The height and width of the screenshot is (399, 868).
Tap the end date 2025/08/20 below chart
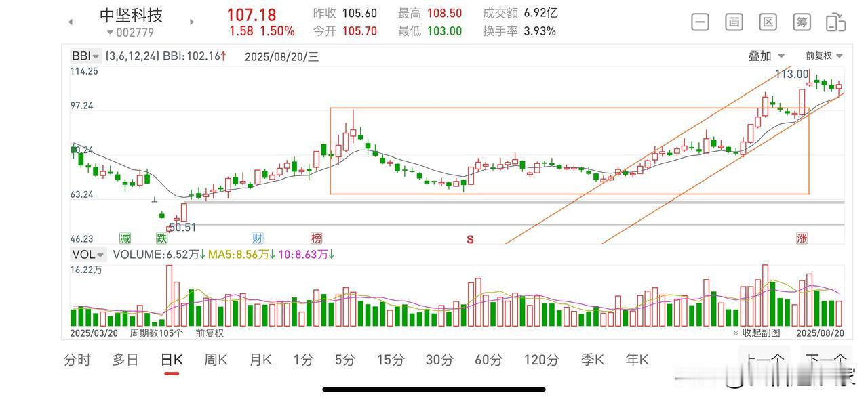tap(821, 333)
